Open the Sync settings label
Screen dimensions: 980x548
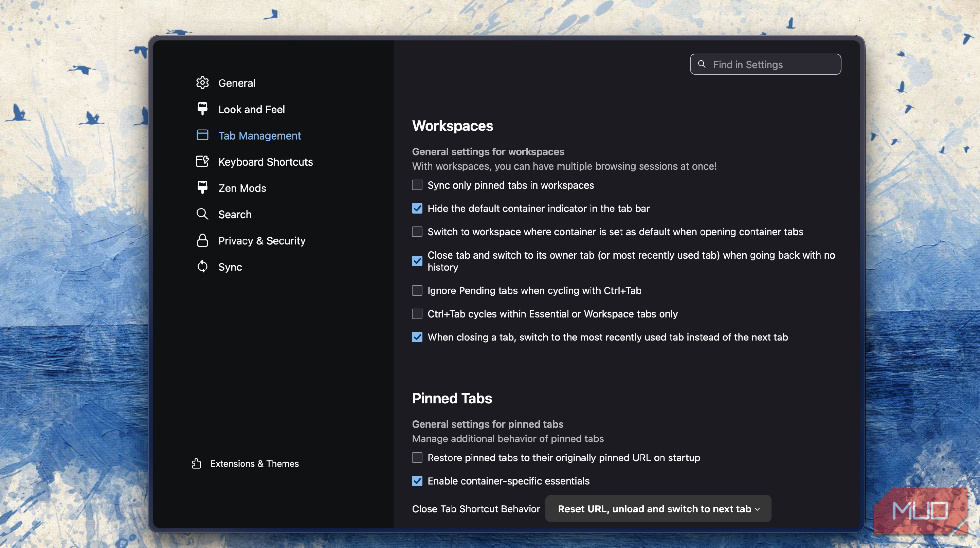(x=230, y=267)
